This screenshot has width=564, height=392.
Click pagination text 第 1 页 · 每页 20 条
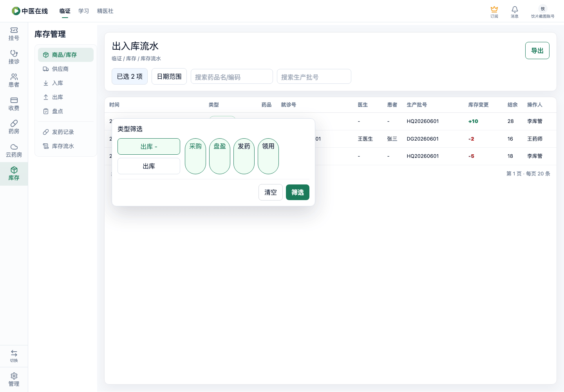(528, 173)
